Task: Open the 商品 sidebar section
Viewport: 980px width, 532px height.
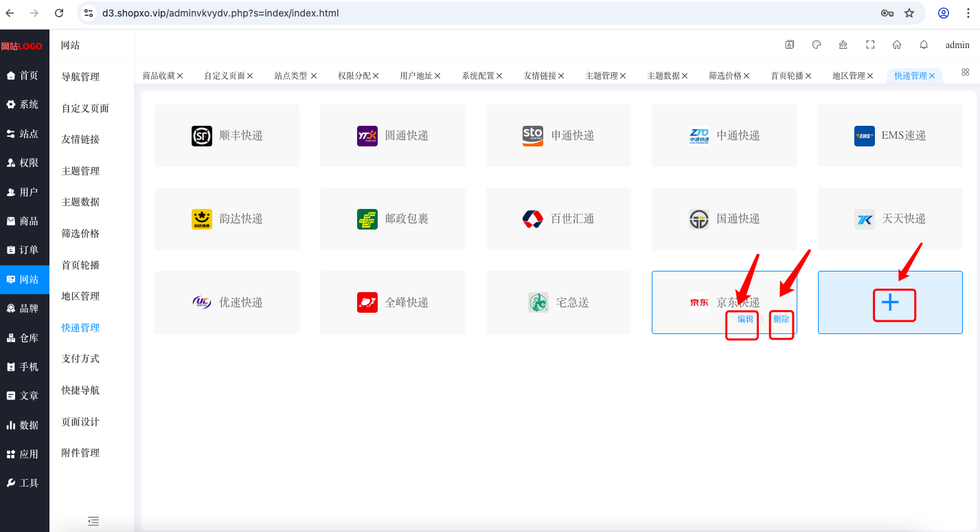Action: 25,221
